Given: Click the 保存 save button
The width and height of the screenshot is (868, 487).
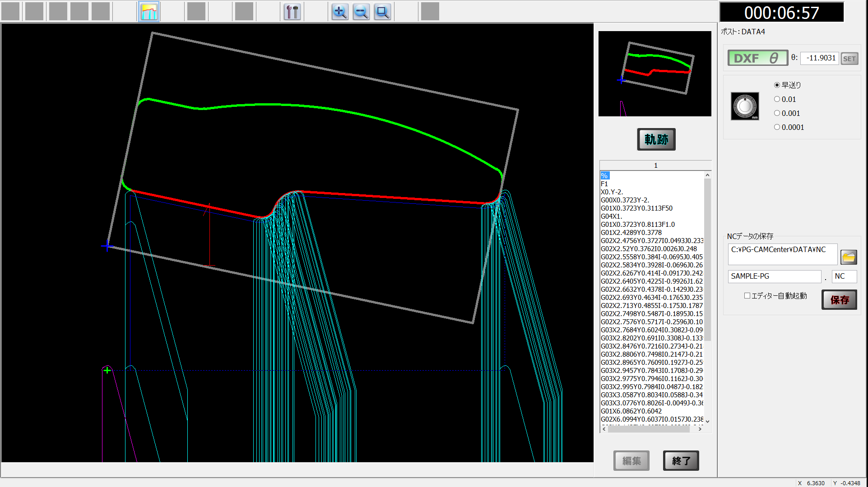Looking at the screenshot, I should click(x=839, y=300).
